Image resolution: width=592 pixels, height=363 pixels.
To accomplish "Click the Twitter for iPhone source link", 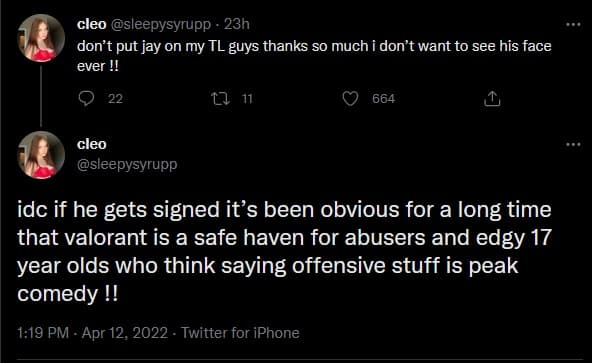I will tap(240, 333).
